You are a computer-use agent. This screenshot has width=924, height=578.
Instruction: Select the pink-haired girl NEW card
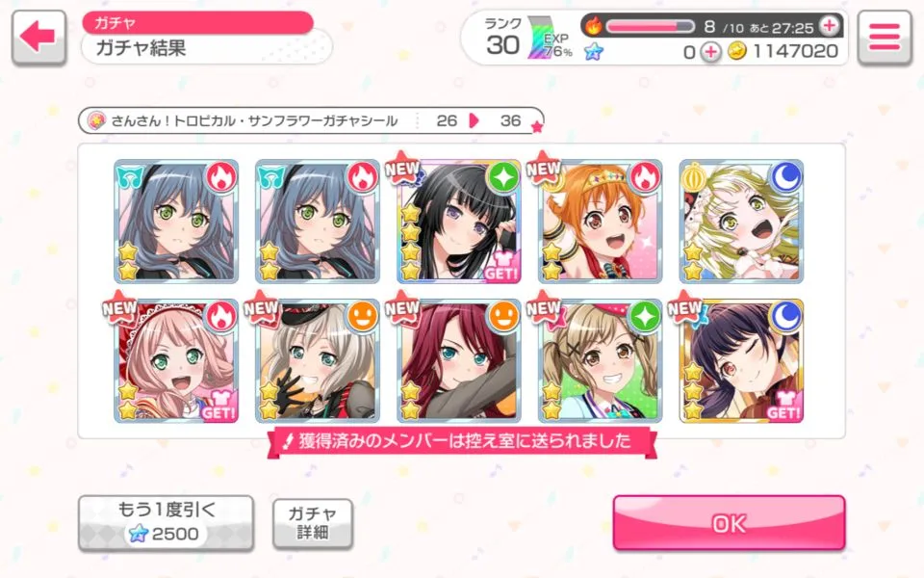tap(175, 361)
